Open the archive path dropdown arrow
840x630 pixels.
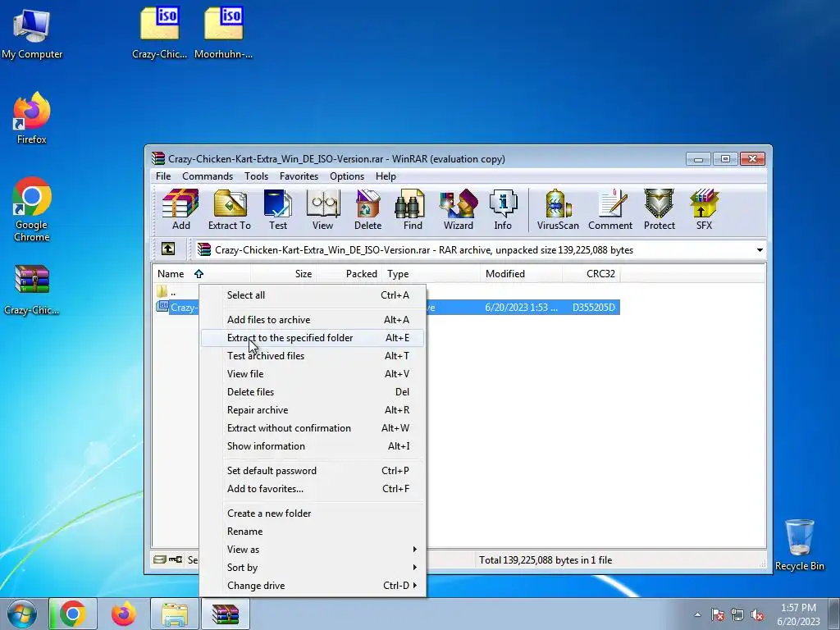(x=759, y=250)
